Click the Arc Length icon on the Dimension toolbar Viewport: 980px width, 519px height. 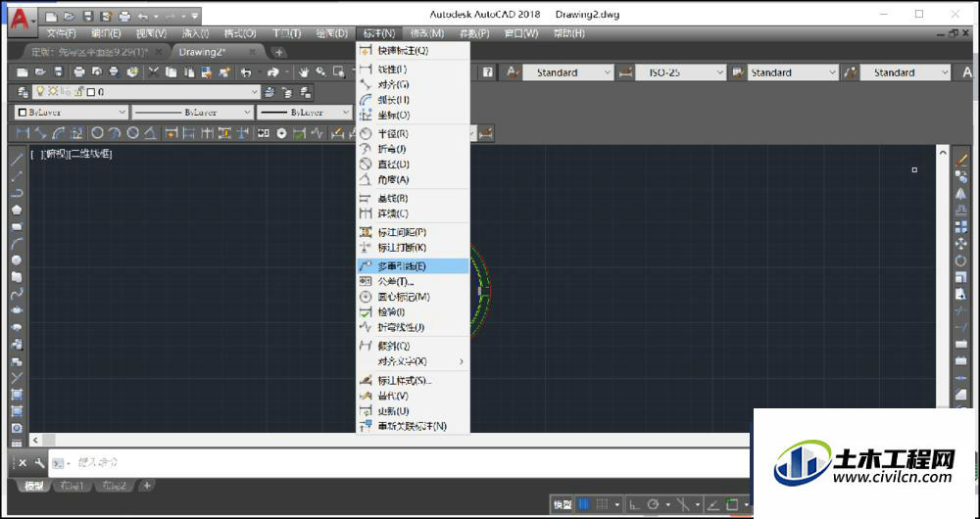[58, 133]
